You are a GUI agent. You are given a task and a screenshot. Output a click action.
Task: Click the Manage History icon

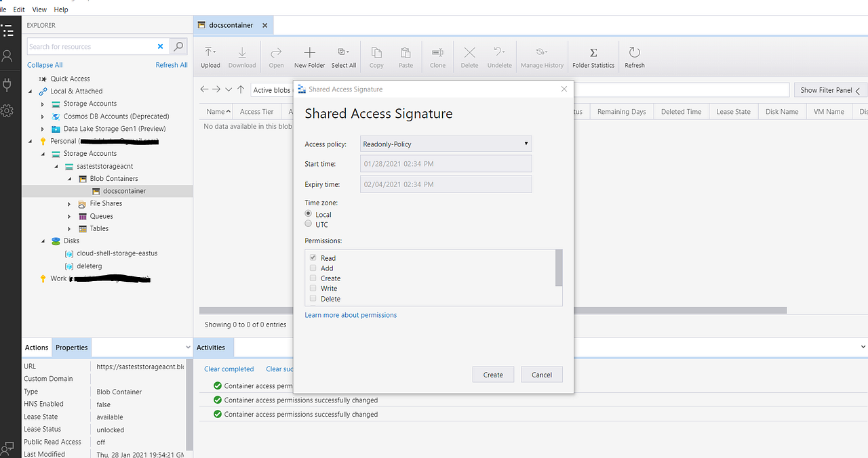pos(542,56)
